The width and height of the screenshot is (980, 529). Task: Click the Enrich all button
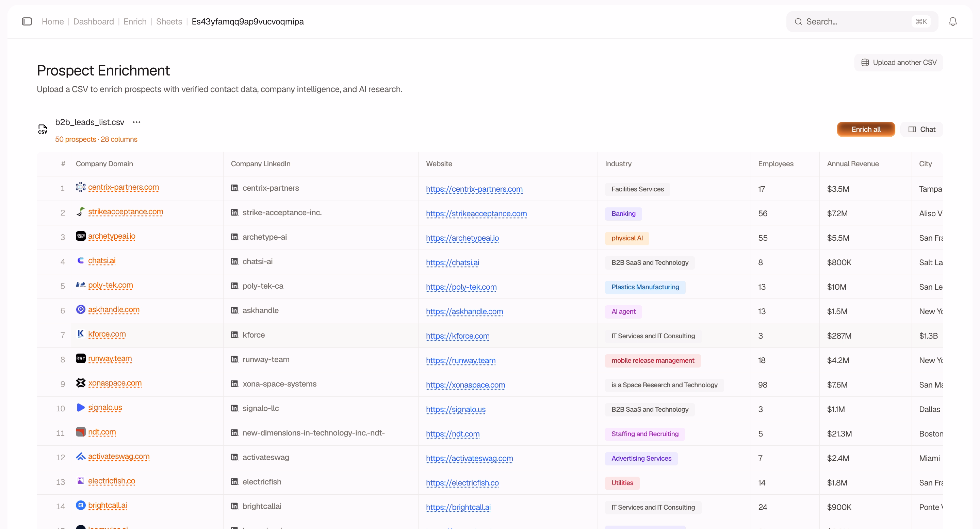click(x=866, y=129)
